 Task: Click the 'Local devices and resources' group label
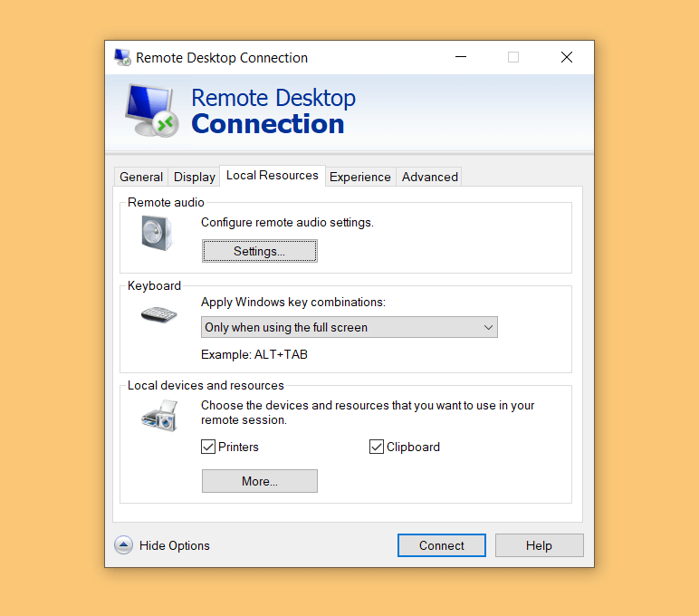click(x=206, y=385)
